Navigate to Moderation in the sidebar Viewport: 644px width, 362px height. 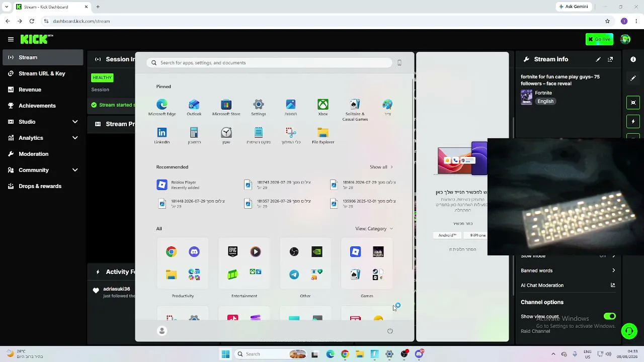tap(43, 154)
